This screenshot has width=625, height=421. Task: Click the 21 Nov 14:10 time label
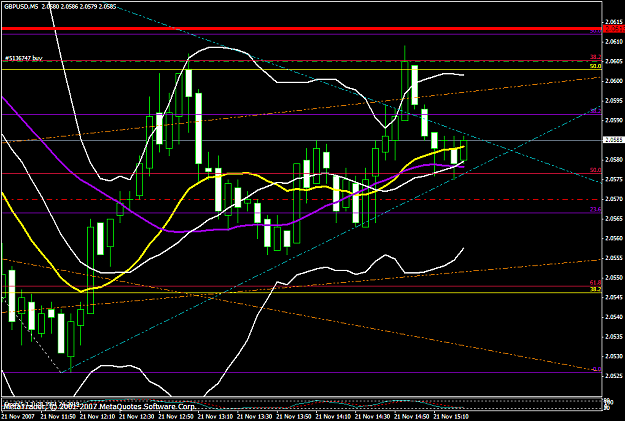pos(334,417)
